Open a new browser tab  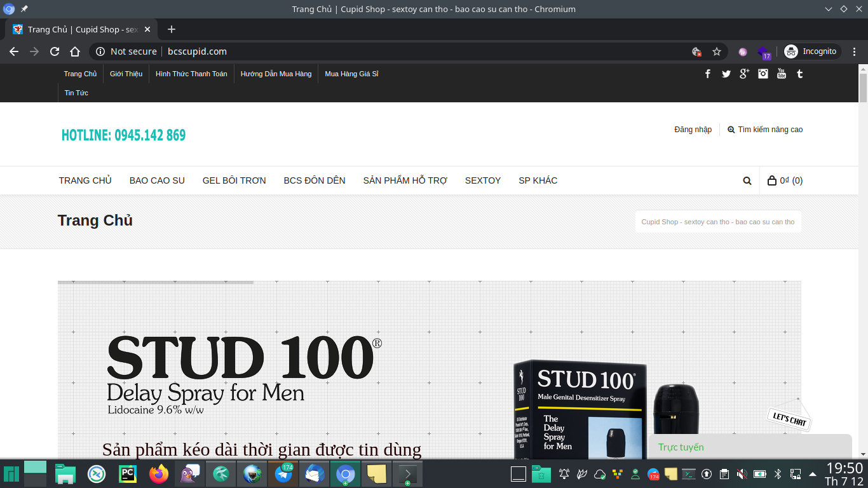click(x=172, y=29)
